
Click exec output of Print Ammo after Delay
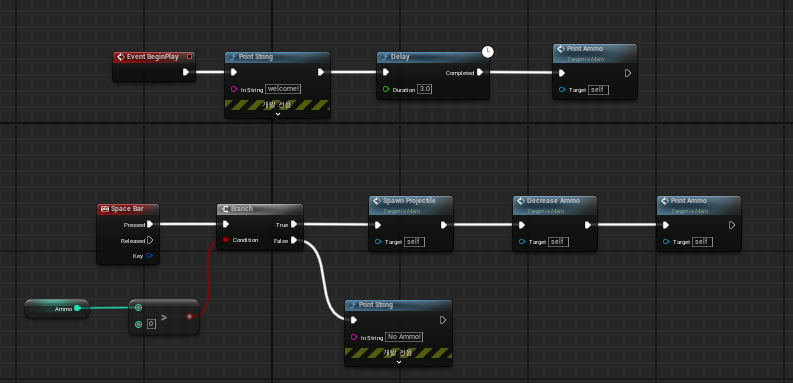pos(628,73)
